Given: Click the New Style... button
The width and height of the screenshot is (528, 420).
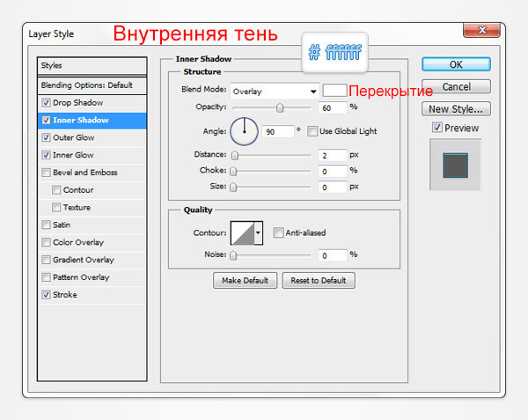Looking at the screenshot, I should [456, 109].
